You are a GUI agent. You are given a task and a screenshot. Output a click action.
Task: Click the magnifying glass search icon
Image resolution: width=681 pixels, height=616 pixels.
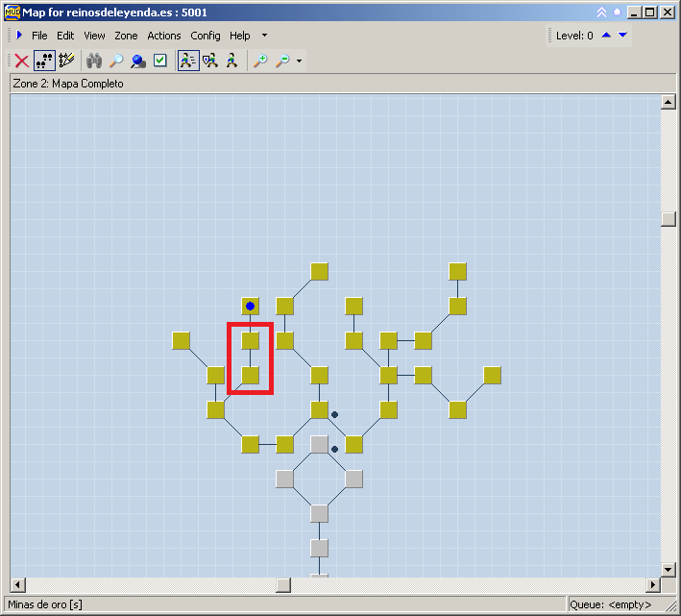116,61
